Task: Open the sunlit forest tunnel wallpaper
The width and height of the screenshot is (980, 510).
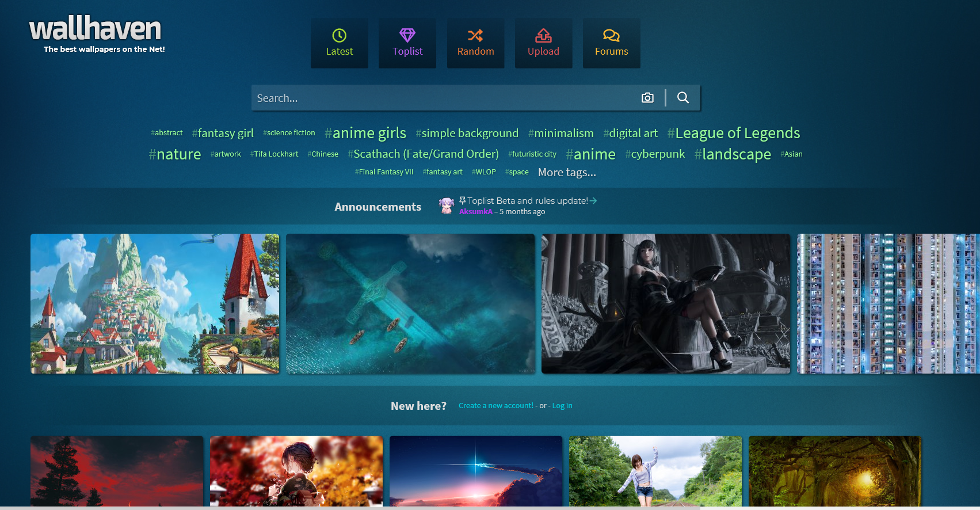Action: pos(835,471)
